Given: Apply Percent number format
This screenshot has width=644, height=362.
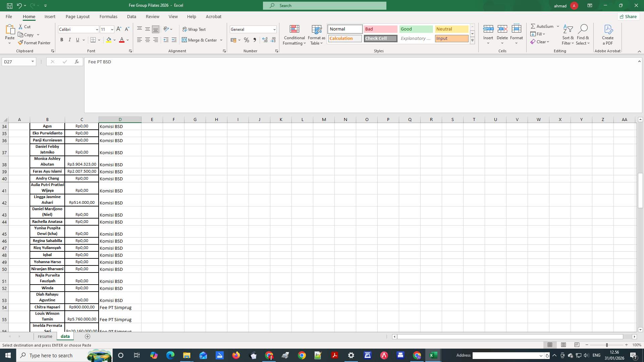Looking at the screenshot, I should pos(247,40).
